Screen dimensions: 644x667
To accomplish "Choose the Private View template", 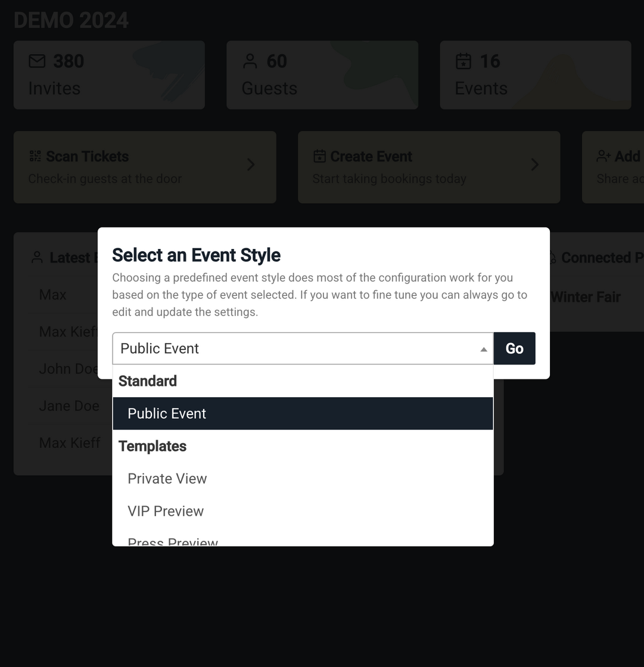I will click(x=167, y=479).
